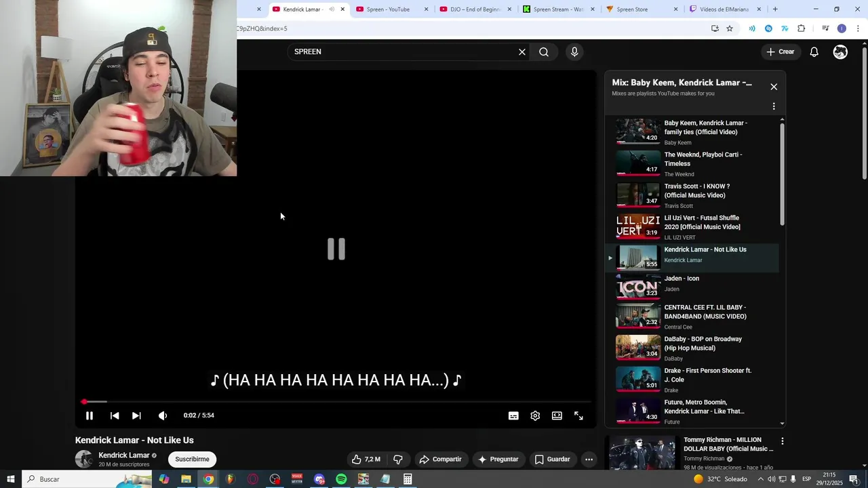Play Future Like That from playlist
868x488 pixels.
[692, 411]
